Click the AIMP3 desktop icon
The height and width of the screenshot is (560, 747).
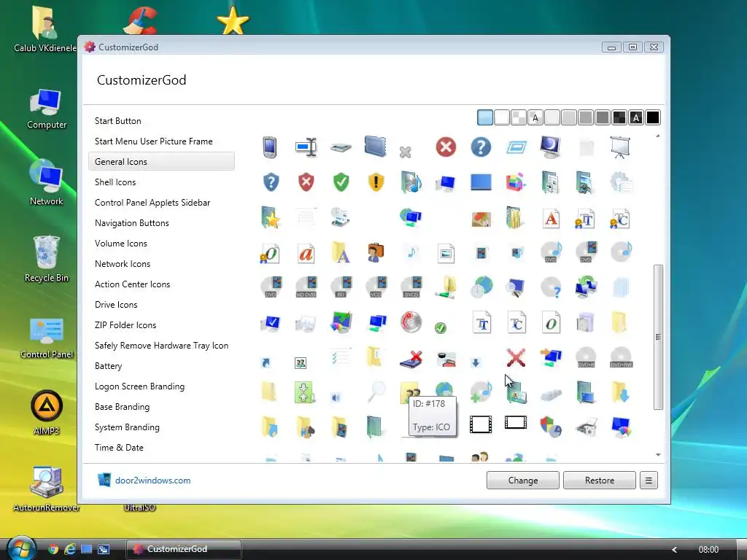click(46, 413)
